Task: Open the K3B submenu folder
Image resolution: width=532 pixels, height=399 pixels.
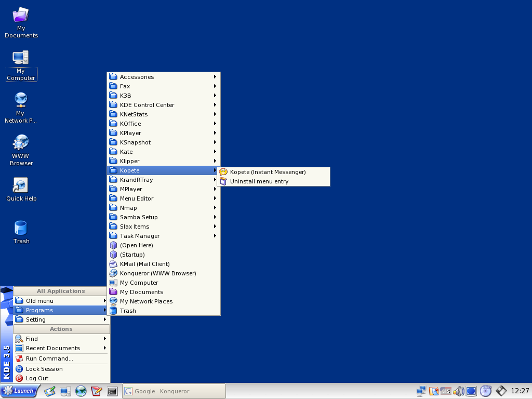Action: click(x=164, y=96)
